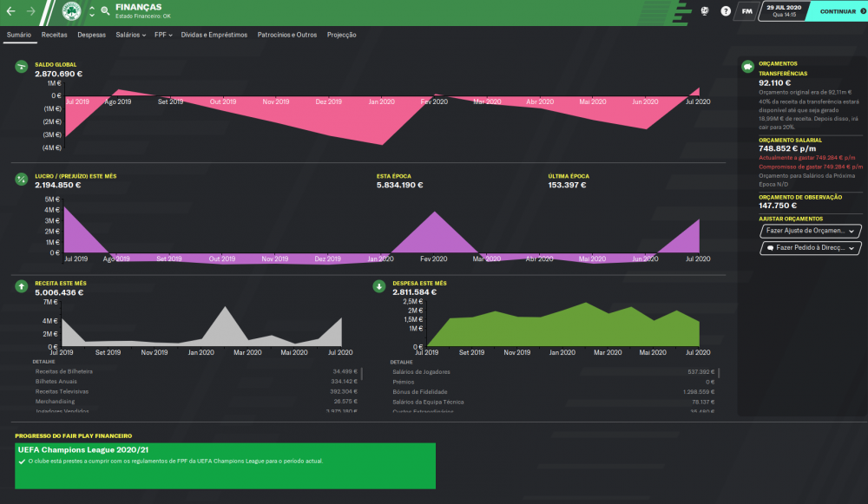Click the Orçamentos piggy bank icon
868x504 pixels.
pyautogui.click(x=748, y=67)
